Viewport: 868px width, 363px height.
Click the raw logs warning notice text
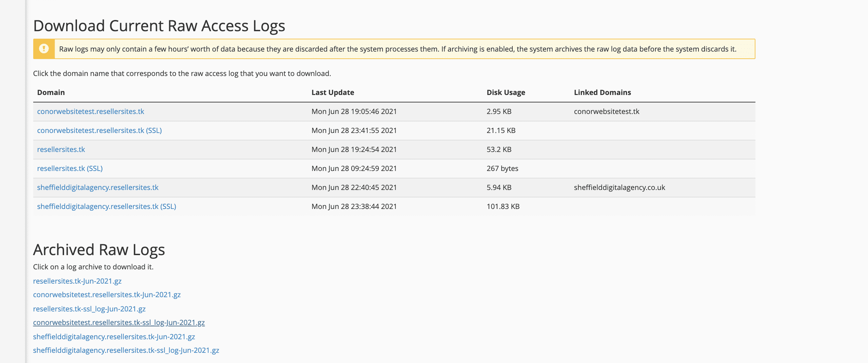[398, 49]
